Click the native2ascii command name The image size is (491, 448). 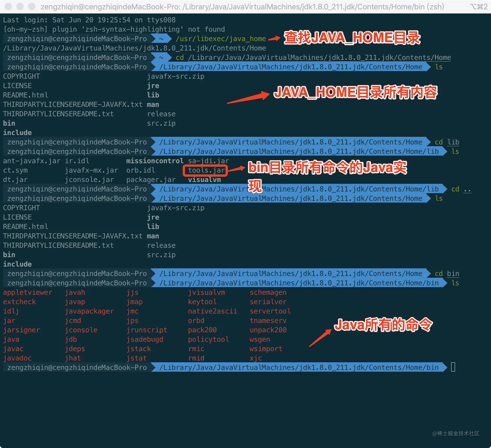(x=213, y=311)
